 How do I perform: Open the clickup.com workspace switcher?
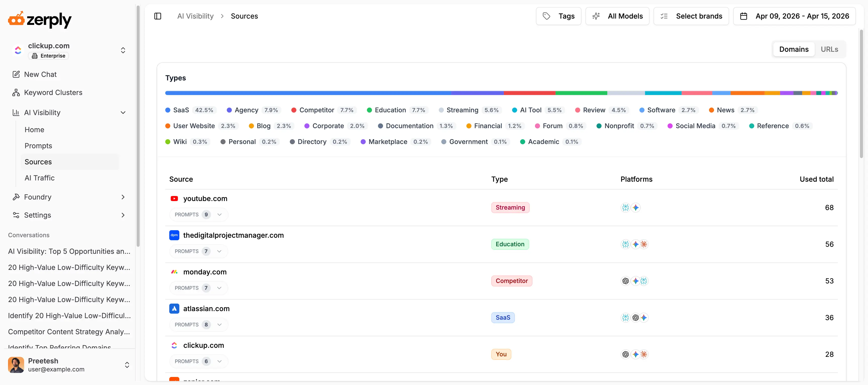123,50
